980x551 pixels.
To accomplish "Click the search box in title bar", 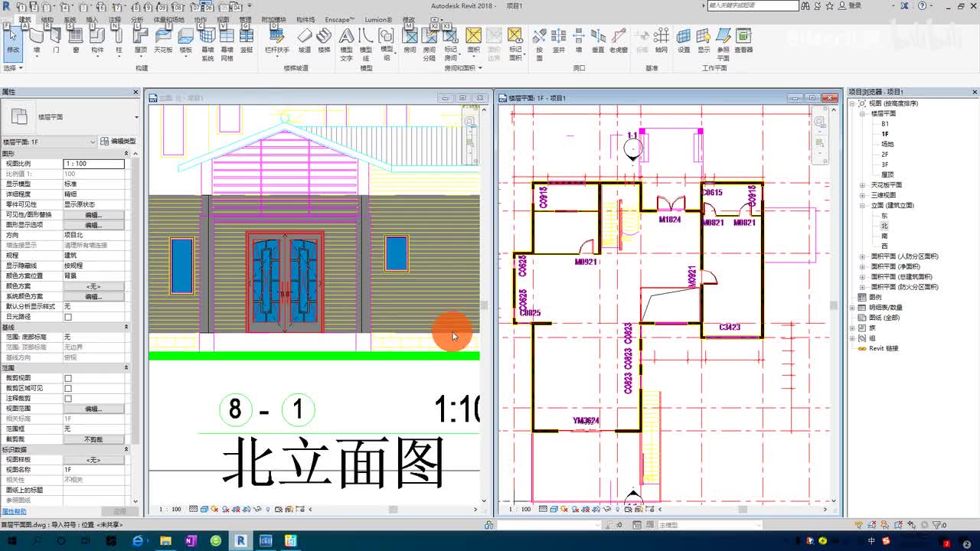I will [752, 5].
